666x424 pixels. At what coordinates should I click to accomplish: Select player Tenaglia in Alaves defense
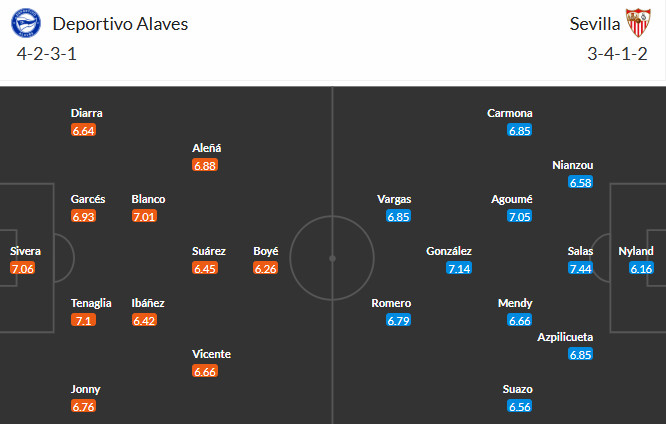click(85, 303)
